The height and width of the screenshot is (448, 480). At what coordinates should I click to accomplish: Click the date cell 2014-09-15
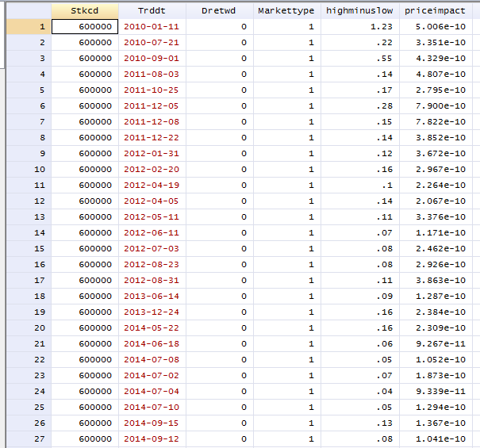click(152, 423)
